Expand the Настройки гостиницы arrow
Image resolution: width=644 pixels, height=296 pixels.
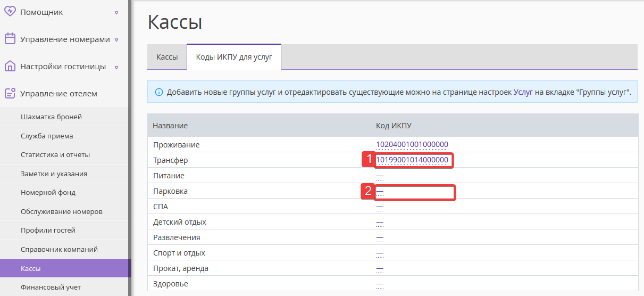pos(116,67)
